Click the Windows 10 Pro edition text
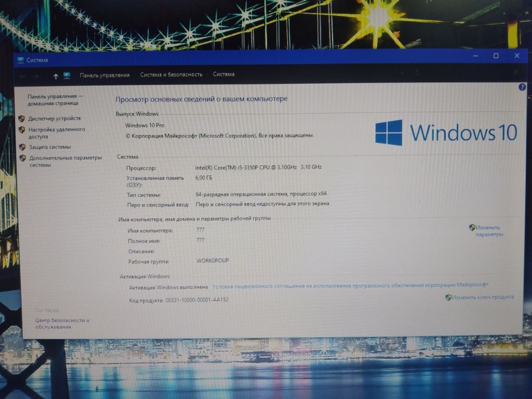Image resolution: width=532 pixels, height=399 pixels. pyautogui.click(x=144, y=125)
